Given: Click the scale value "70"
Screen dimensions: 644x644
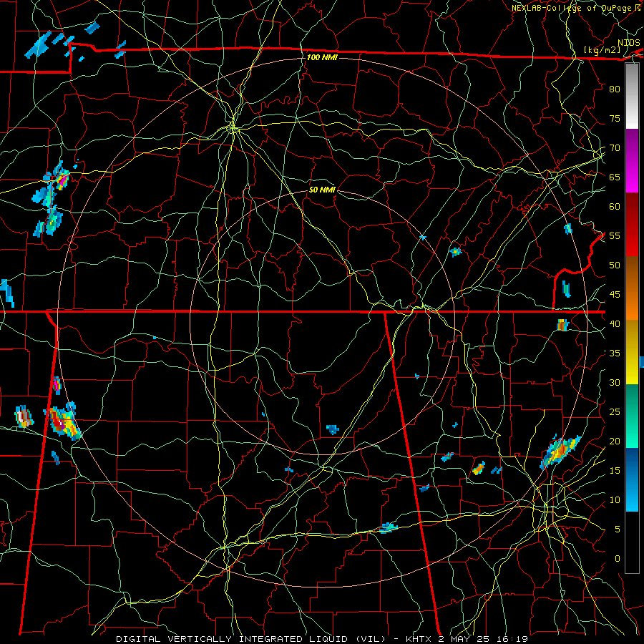Looking at the screenshot, I should tap(615, 148).
